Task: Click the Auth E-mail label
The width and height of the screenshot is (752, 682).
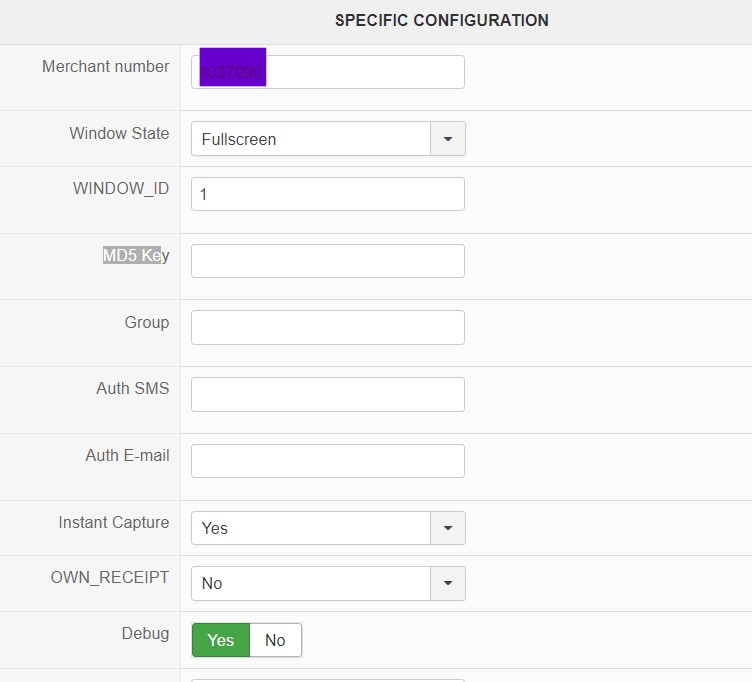Action: (x=127, y=455)
